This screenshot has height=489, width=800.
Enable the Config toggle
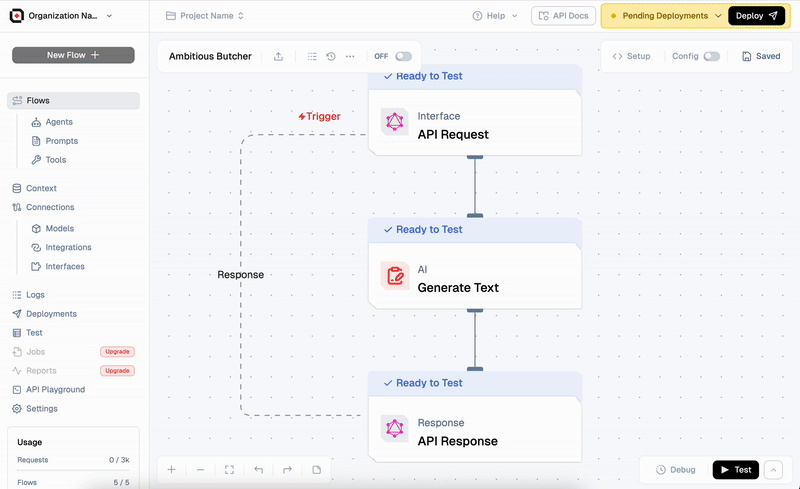pyautogui.click(x=711, y=57)
